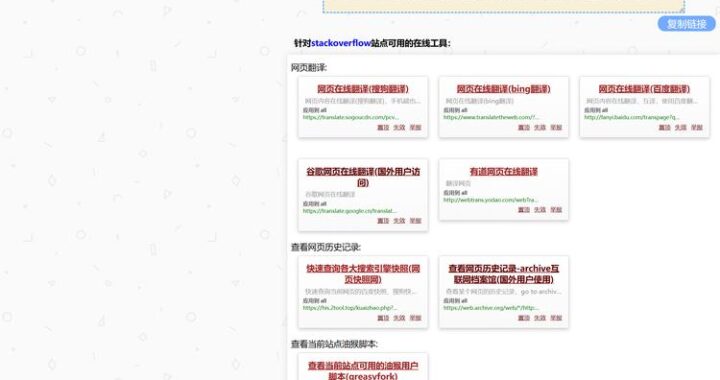Click the translate.sogoucdn.com URL text
This screenshot has width=720, height=380.
351,117
